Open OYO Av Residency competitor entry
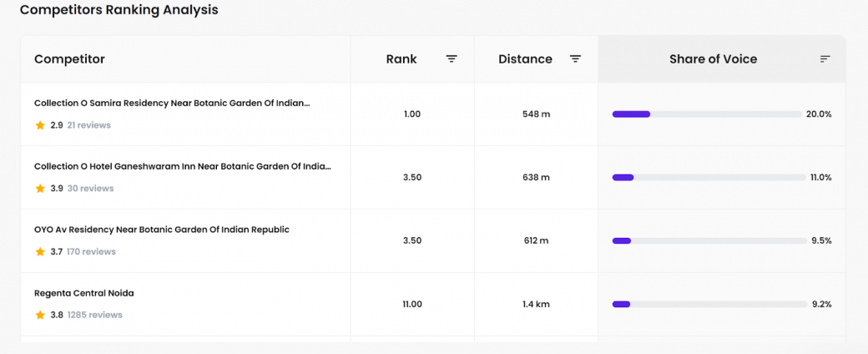The width and height of the screenshot is (868, 354). [162, 230]
